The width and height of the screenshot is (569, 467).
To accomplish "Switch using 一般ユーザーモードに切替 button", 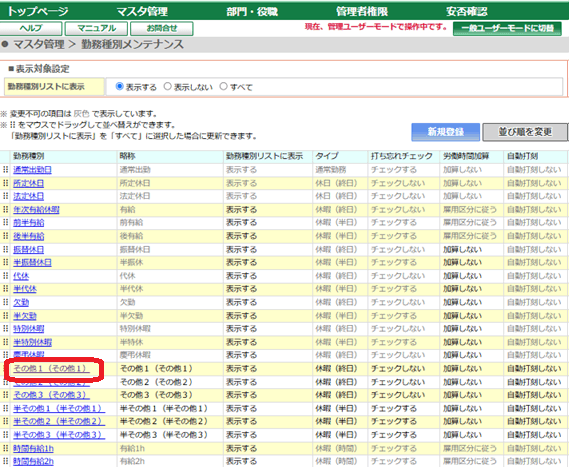I will (507, 28).
